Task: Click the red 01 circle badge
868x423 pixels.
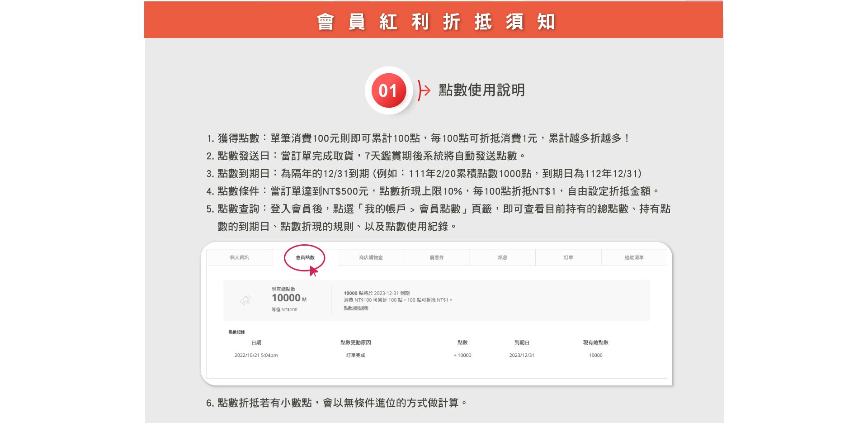Action: [388, 90]
